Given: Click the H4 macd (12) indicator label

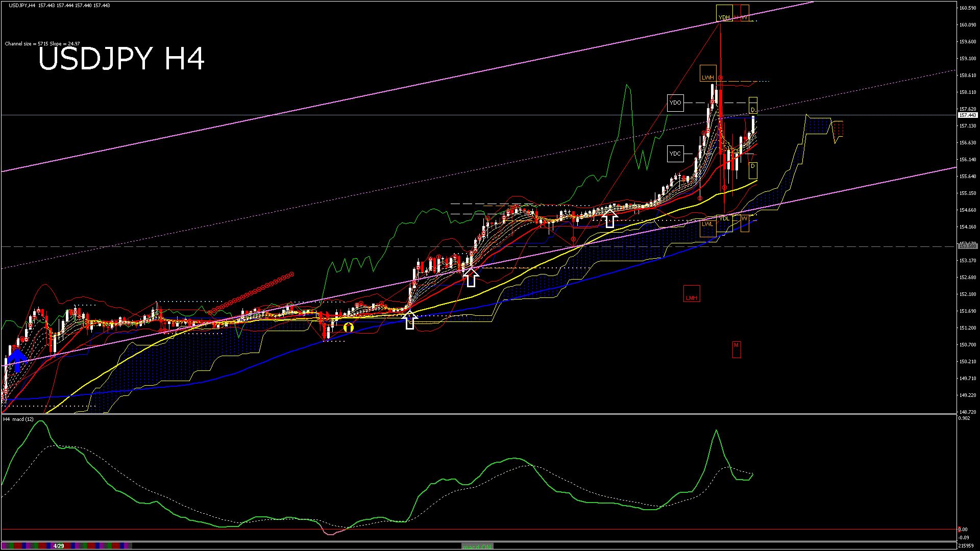Looking at the screenshot, I should pos(18,419).
